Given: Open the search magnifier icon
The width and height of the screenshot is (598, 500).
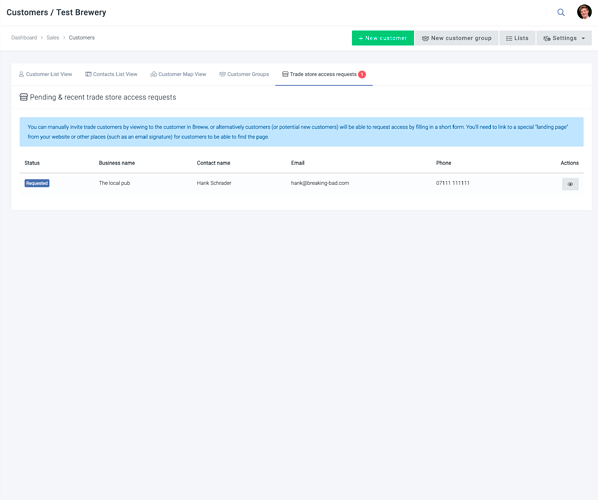Looking at the screenshot, I should click(x=561, y=12).
